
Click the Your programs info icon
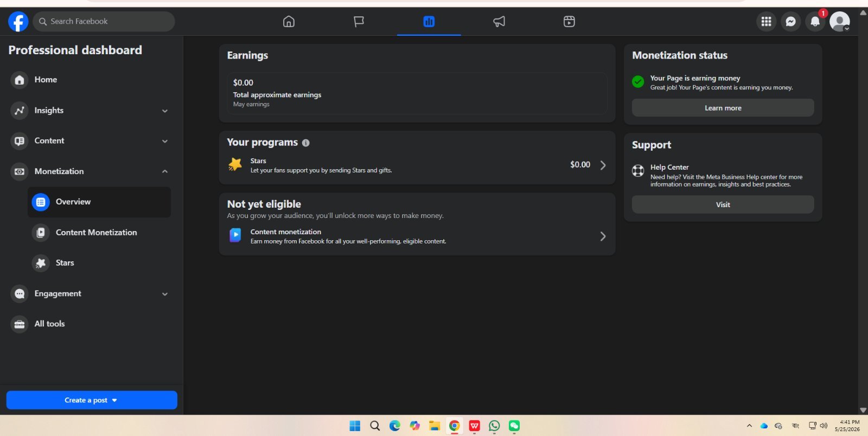pyautogui.click(x=306, y=143)
